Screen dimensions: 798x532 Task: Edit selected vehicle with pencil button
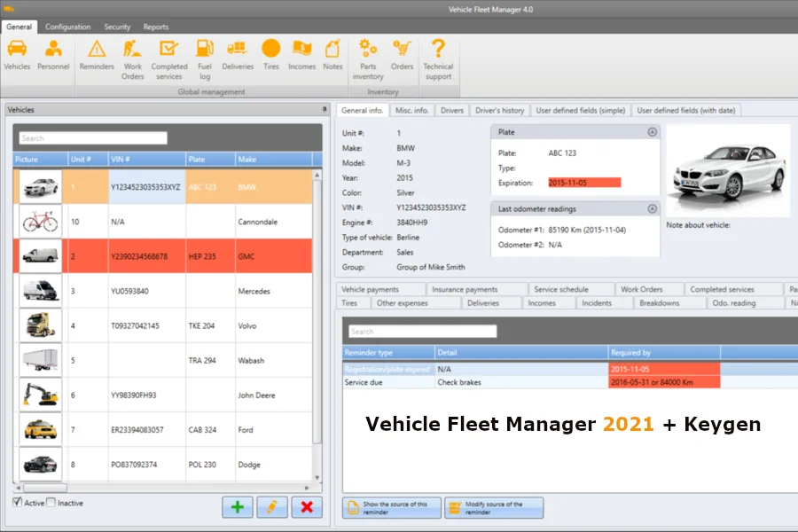pyautogui.click(x=272, y=507)
